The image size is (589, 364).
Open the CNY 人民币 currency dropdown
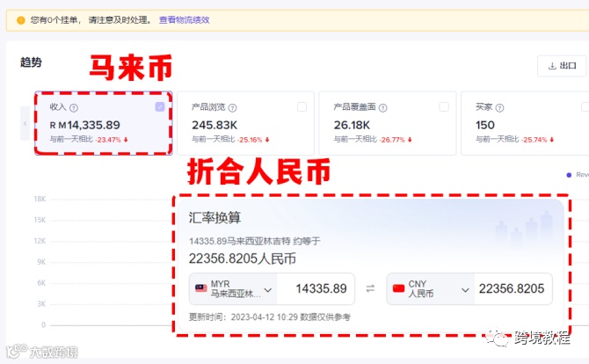tap(431, 289)
